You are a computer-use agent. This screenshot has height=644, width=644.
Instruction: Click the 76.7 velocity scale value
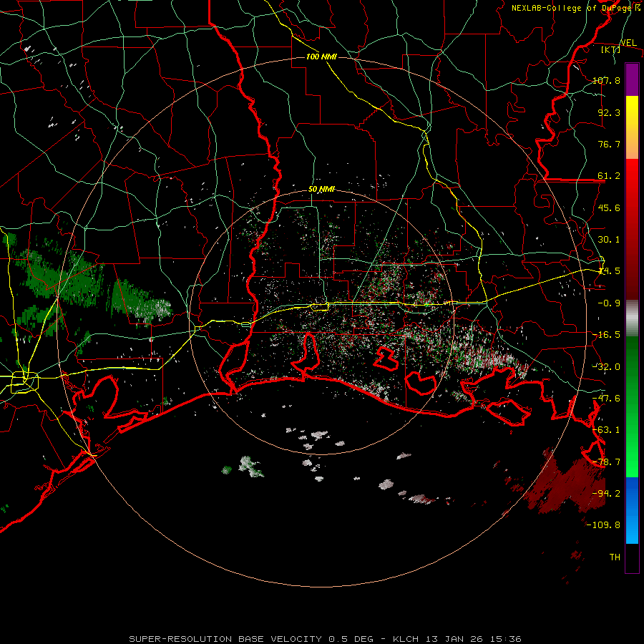(x=609, y=144)
